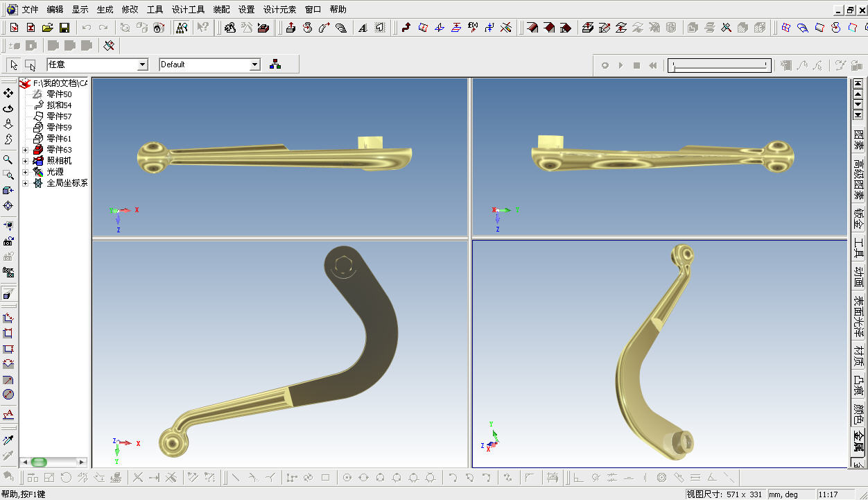Click the design tree display icon
Screen dimensions: 868x500
pos(182,28)
